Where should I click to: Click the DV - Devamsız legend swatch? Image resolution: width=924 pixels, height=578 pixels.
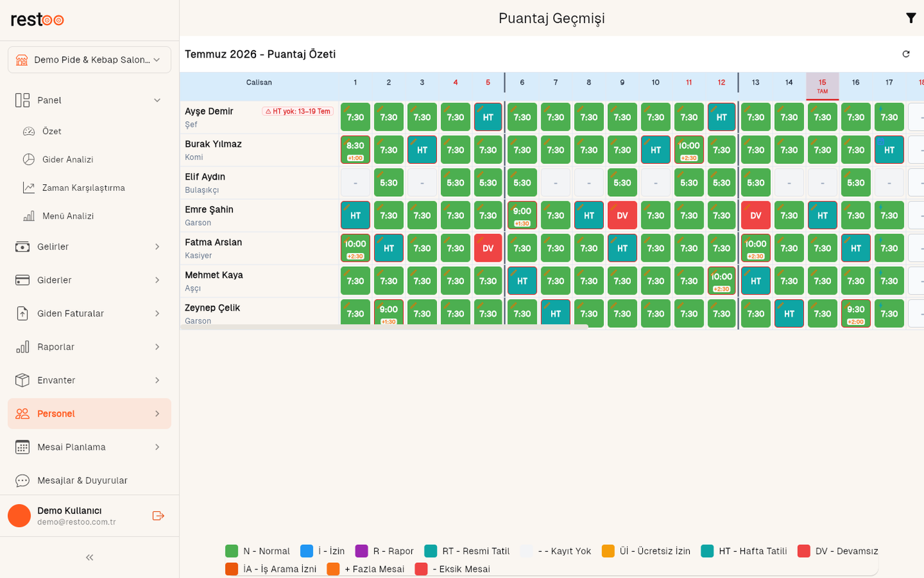[x=804, y=551]
